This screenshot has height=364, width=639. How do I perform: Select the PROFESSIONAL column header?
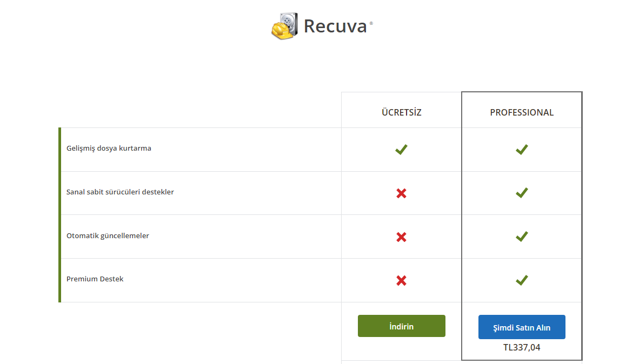click(522, 112)
